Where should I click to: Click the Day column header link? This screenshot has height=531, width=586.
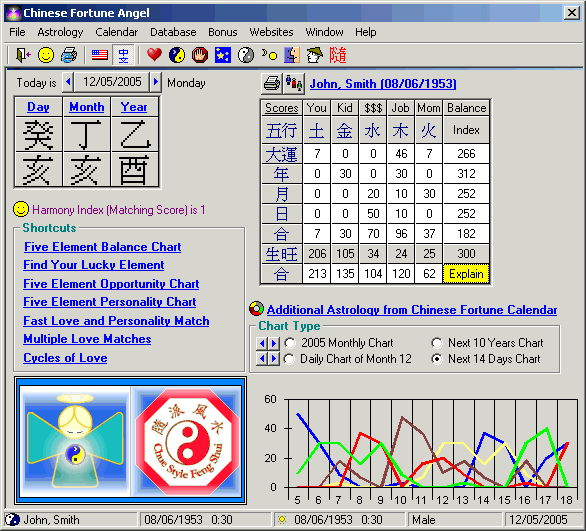(38, 107)
